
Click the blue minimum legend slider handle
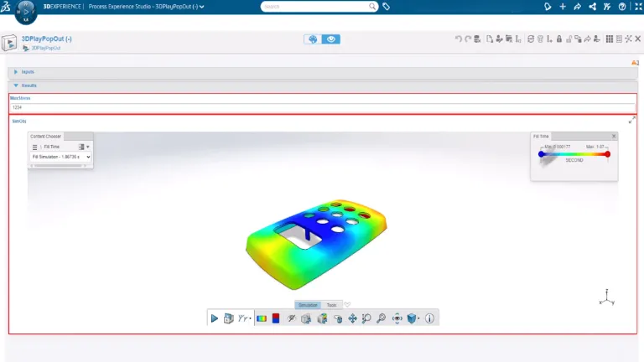tap(542, 154)
